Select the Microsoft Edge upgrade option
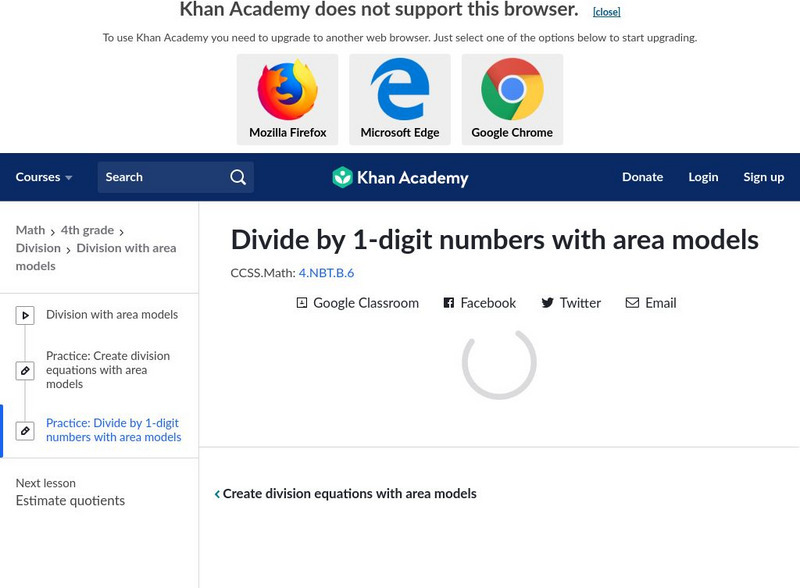The height and width of the screenshot is (588, 800). pos(398,95)
